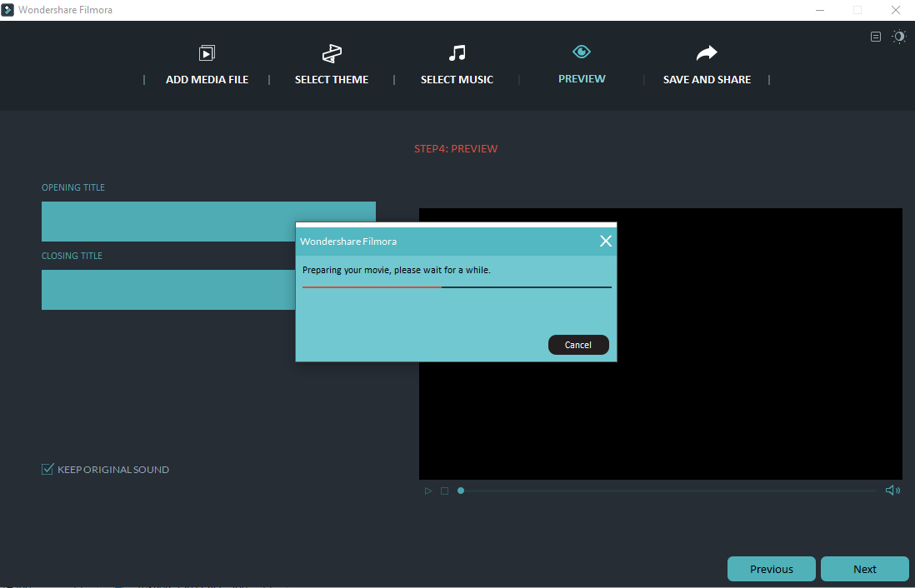Click the Filmora app icon in title bar
The height and width of the screenshot is (588, 915).
coord(7,10)
